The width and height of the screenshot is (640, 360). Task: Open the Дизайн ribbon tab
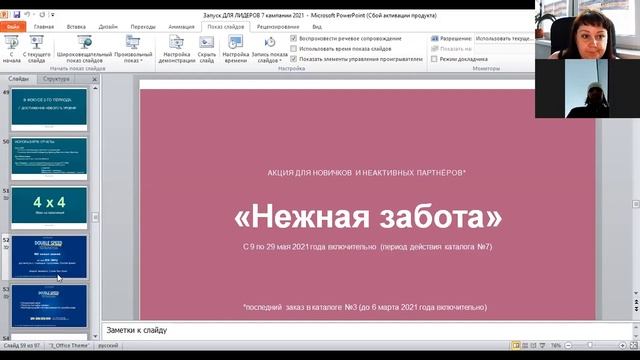point(108,27)
